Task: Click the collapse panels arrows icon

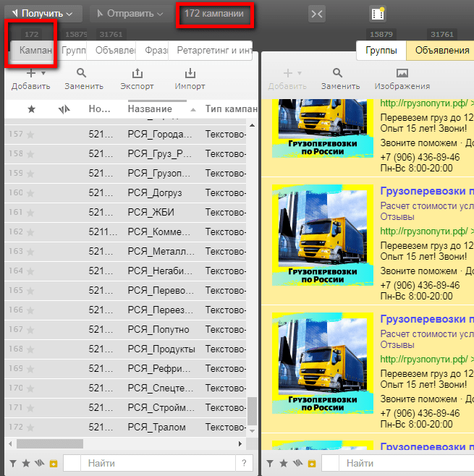Action: click(x=317, y=14)
